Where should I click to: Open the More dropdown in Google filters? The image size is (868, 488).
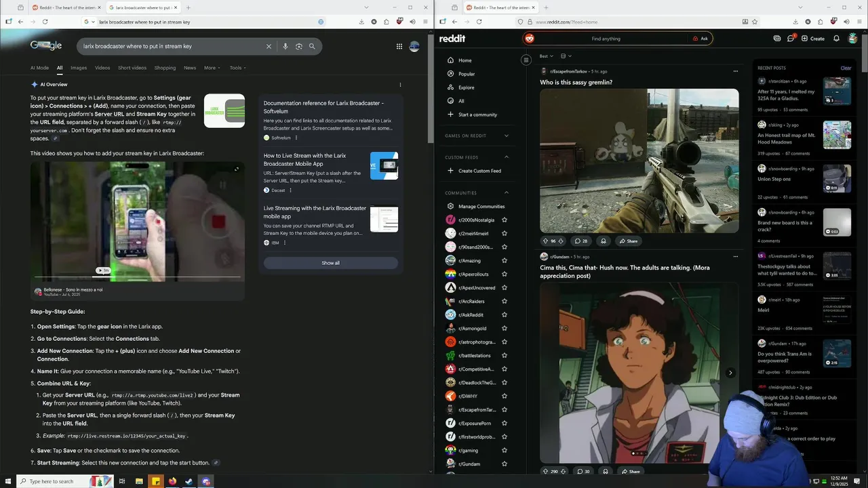pos(212,68)
